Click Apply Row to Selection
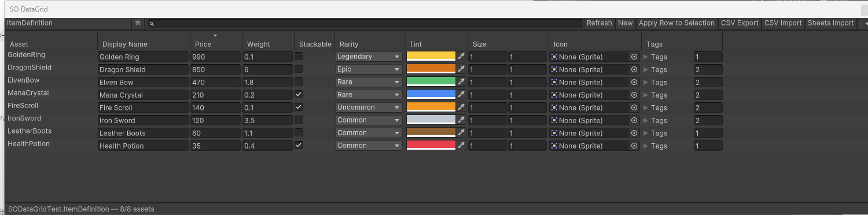868x215 pixels. point(676,23)
